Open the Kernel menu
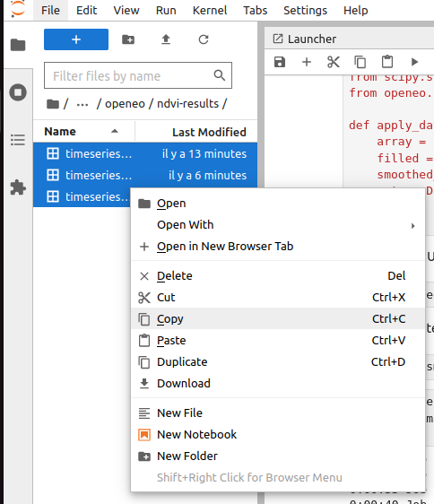The image size is (434, 504). 210,10
